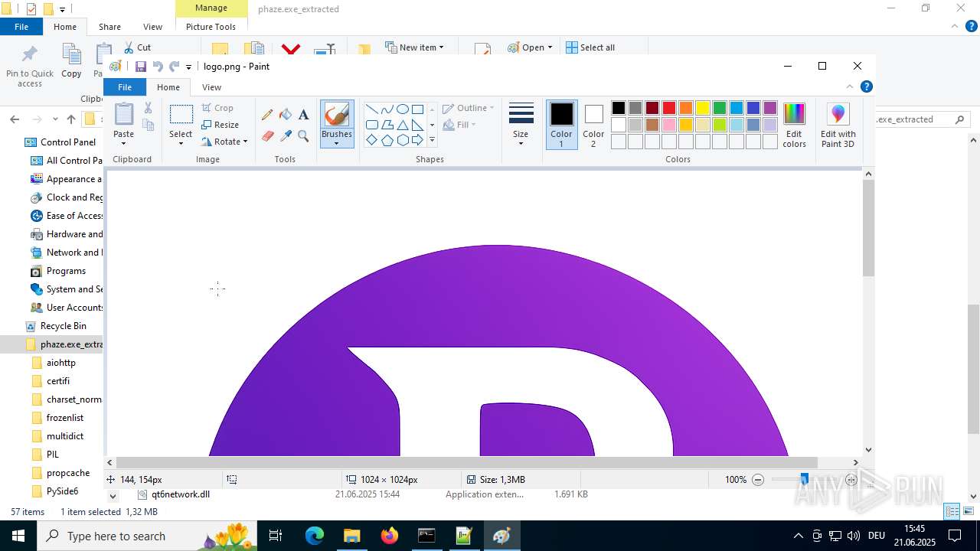
Task: Choose the Right triangle shape
Action: coord(417,125)
